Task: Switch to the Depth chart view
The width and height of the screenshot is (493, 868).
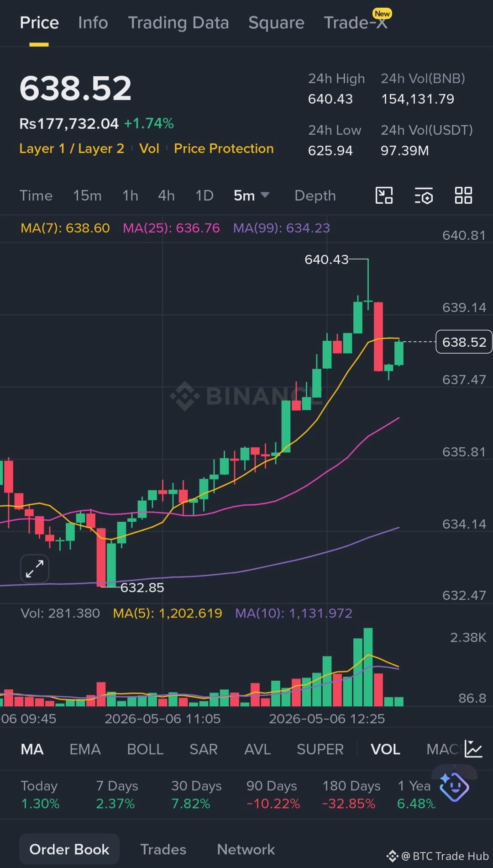Action: coord(315,196)
